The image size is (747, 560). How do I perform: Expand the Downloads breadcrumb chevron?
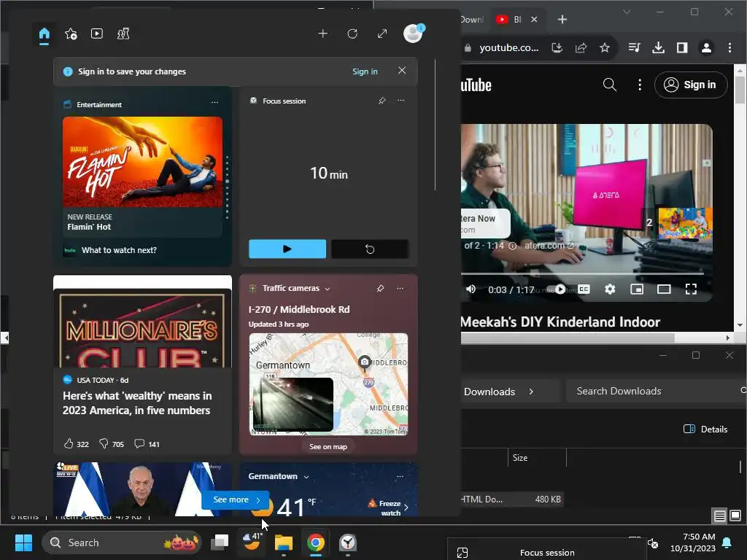[531, 392]
